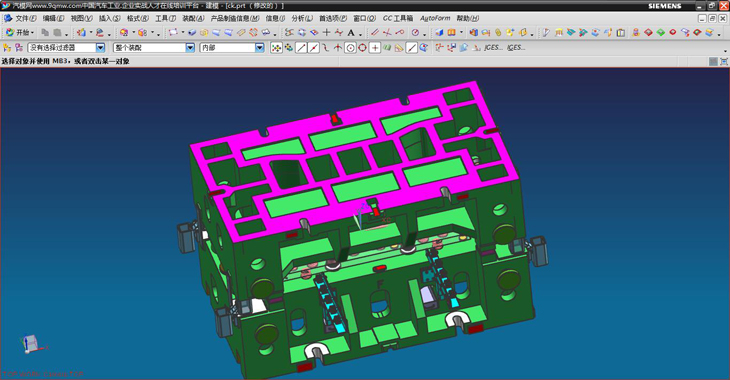Click the view triad cube in the viewport corner

tap(31, 344)
